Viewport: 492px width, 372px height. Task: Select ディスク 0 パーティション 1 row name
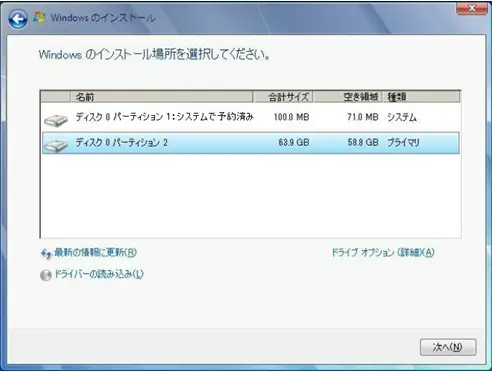(x=164, y=117)
